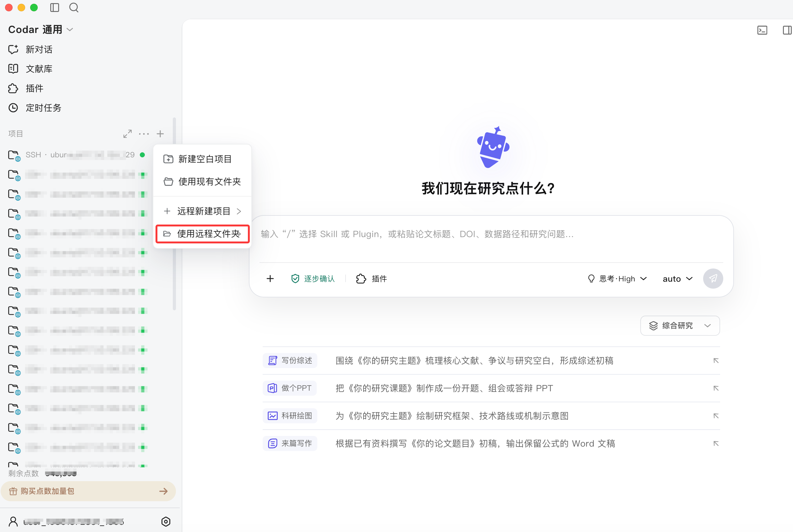The width and height of the screenshot is (793, 532).
Task: Insert arrow on the 科研绘图 row
Action: (716, 415)
